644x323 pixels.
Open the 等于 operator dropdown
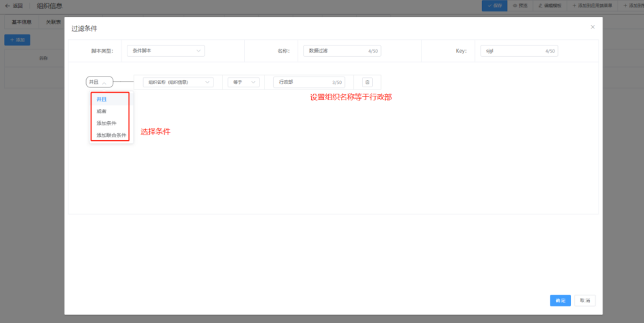243,82
